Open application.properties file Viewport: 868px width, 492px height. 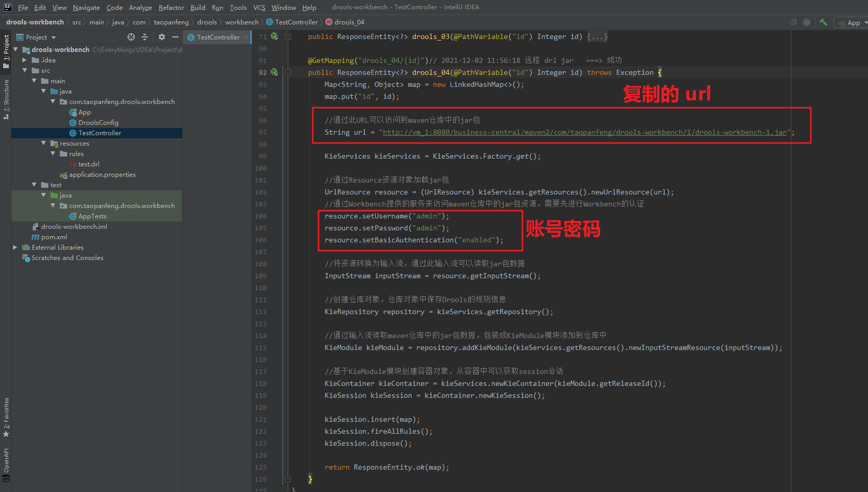102,174
